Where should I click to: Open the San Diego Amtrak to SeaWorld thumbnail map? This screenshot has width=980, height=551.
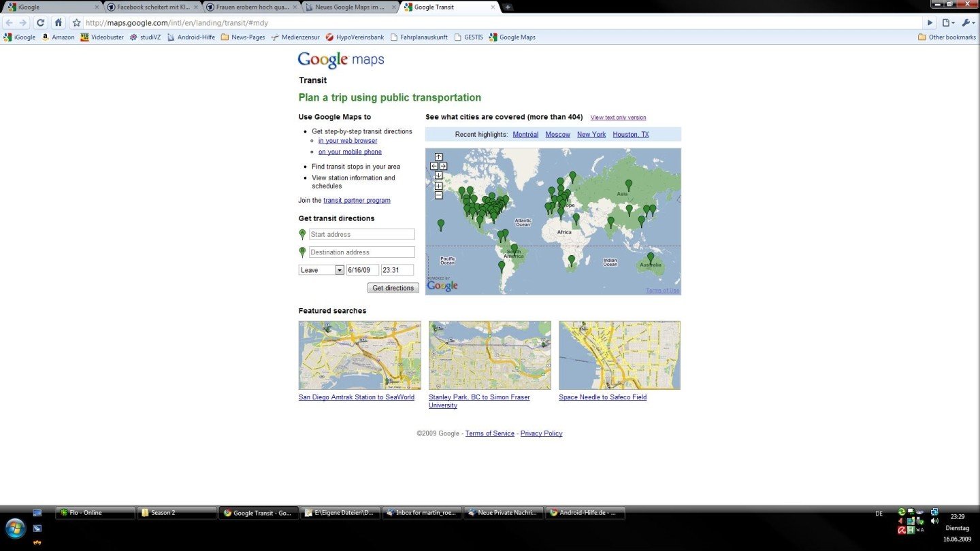coord(360,355)
